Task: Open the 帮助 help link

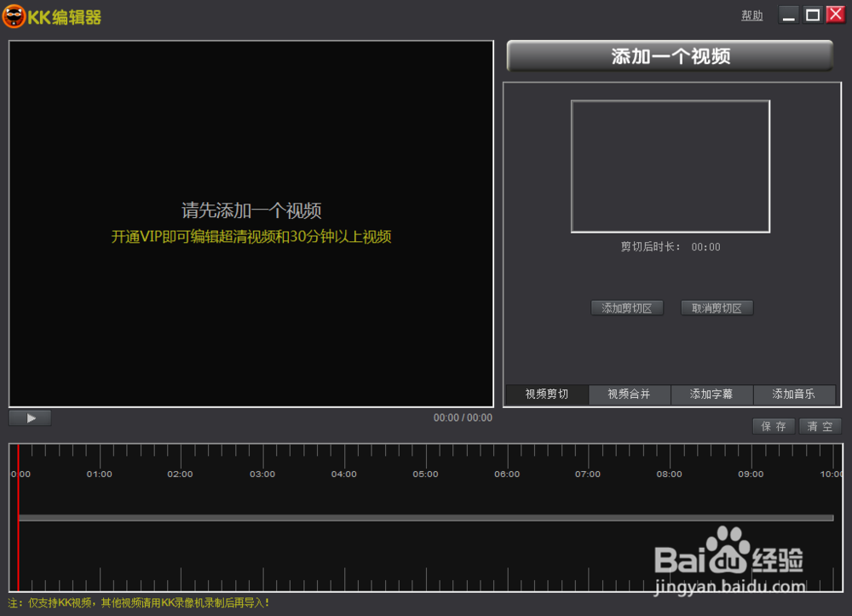Action: 752,15
